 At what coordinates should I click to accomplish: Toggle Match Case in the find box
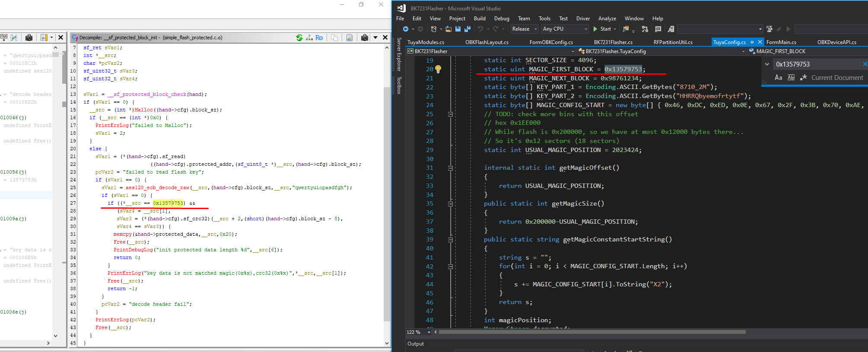778,78
